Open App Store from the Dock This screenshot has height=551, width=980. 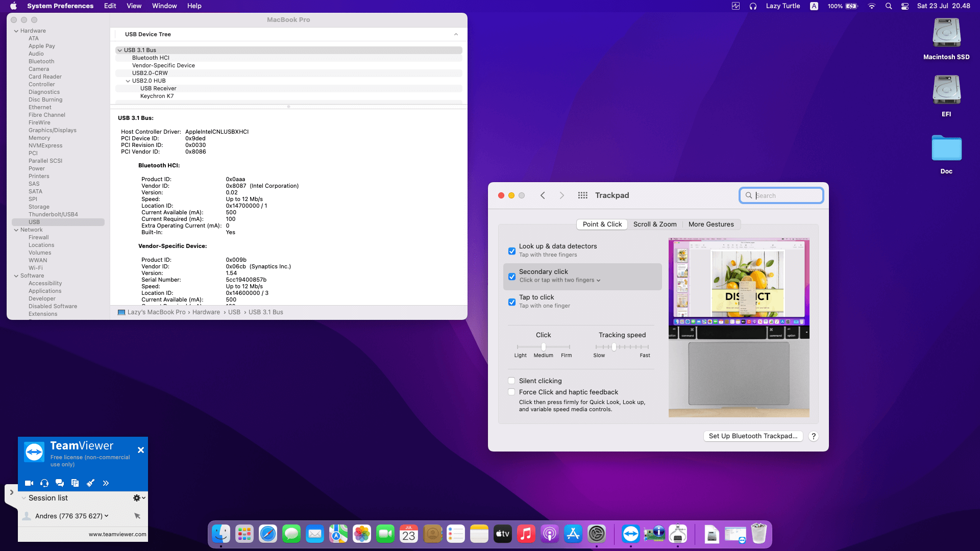coord(573,534)
